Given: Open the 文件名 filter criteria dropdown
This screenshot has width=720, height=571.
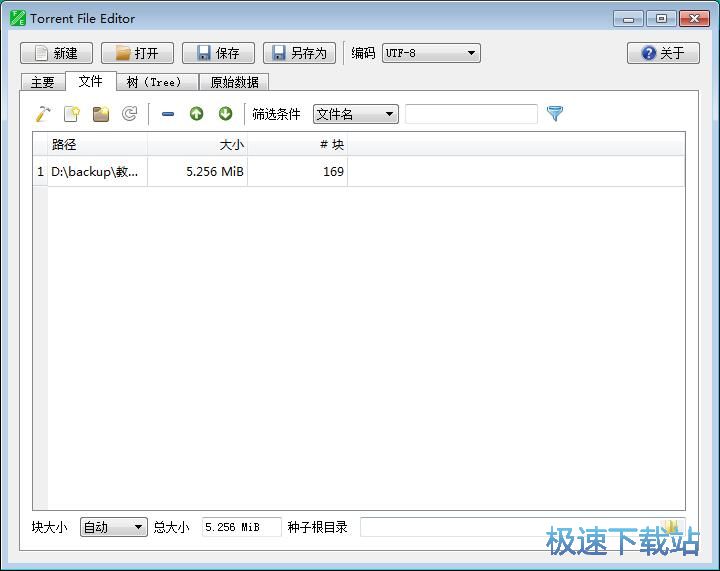Looking at the screenshot, I should tap(355, 114).
